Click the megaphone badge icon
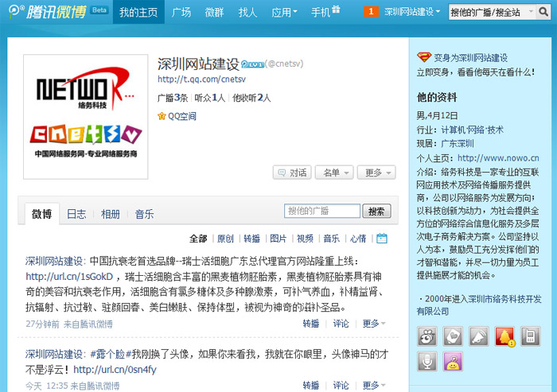The image size is (557, 392). pos(479,336)
